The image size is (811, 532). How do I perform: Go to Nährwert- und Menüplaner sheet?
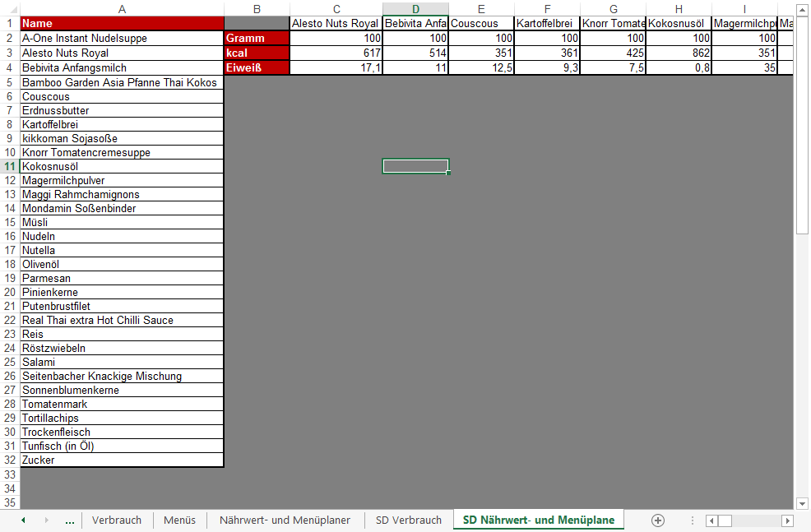pyautogui.click(x=285, y=520)
